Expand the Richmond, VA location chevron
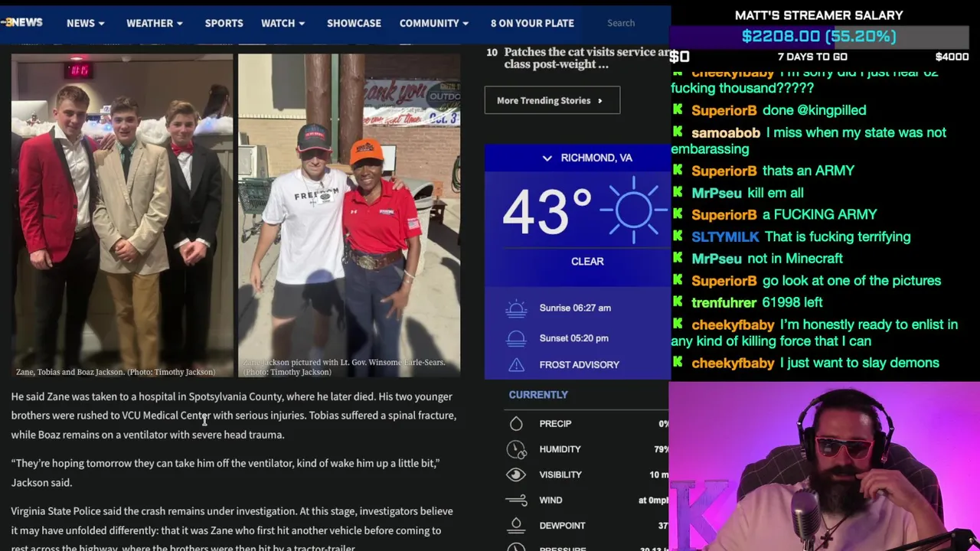 coord(547,158)
